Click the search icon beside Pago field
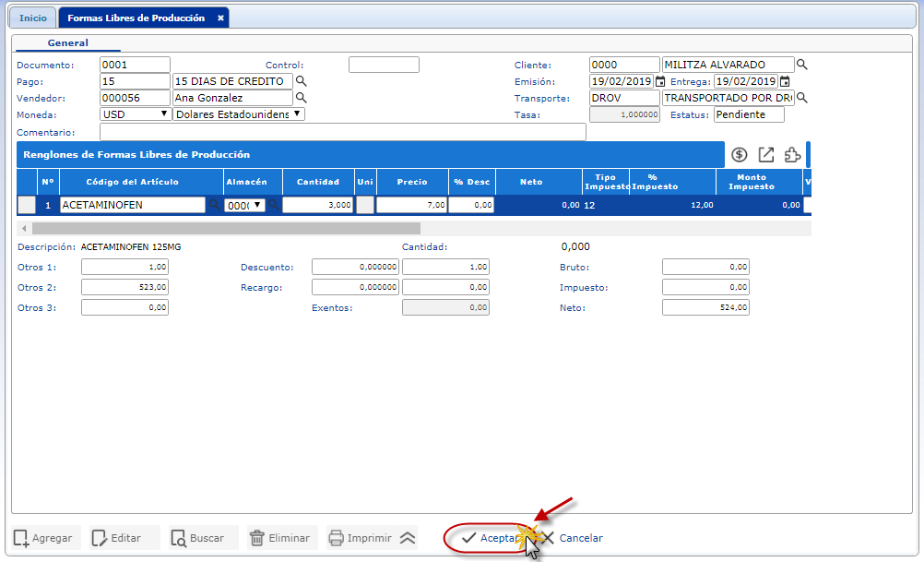Screen dimensions: 924x562 301,81
